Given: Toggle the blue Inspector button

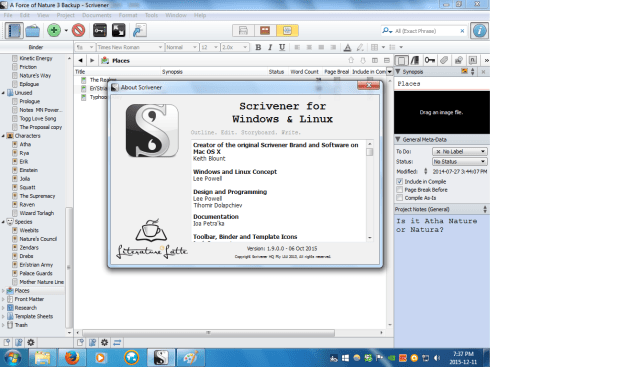Looking at the screenshot, I should 479,30.
